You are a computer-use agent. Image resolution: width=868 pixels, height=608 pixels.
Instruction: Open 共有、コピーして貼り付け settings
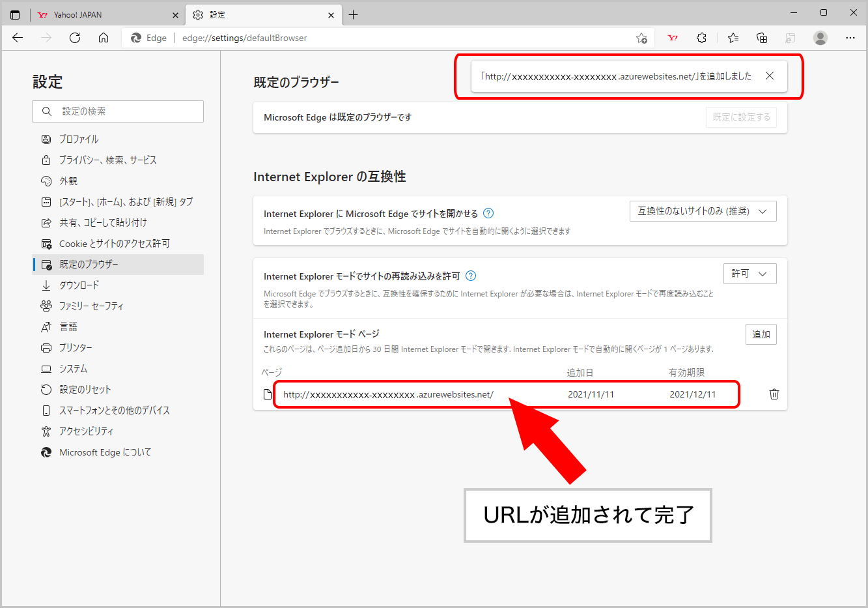point(118,223)
